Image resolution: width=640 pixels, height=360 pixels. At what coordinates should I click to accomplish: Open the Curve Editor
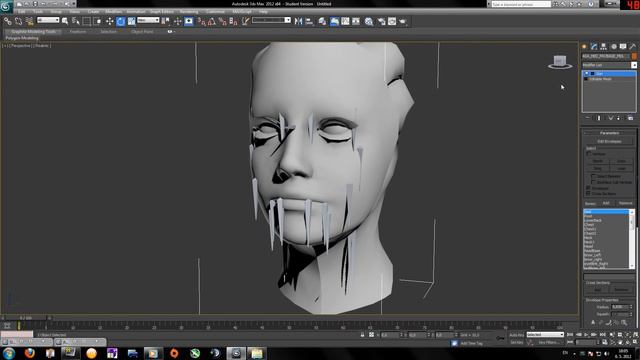345,21
